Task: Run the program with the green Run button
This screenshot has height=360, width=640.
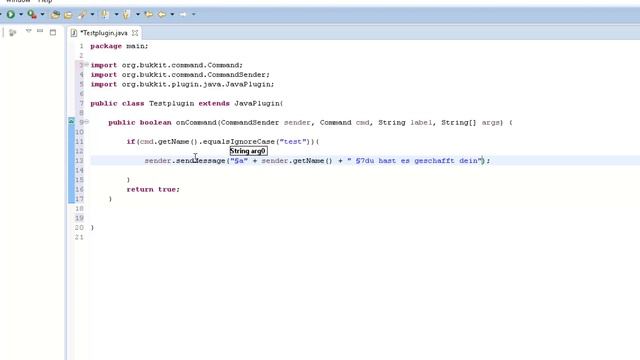Action: point(11,14)
